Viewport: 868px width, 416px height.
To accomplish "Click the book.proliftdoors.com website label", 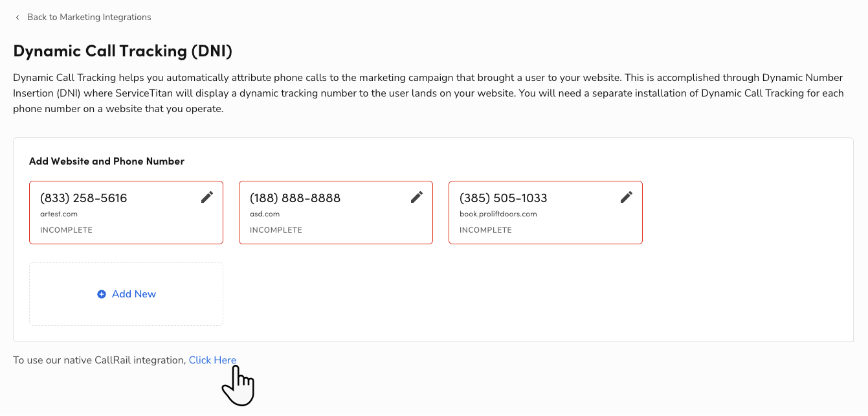I will 498,214.
